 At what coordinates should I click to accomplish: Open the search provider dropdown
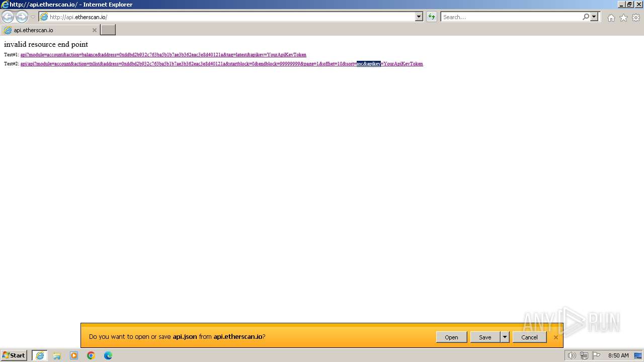click(594, 17)
